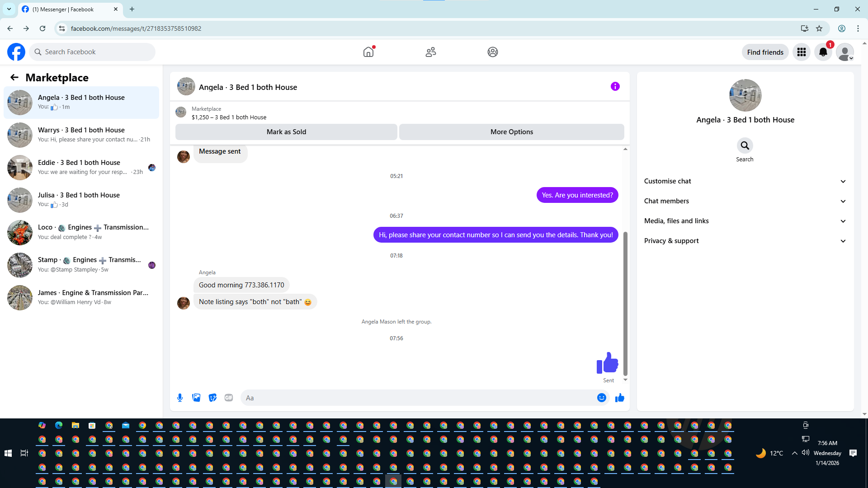Open the notifications bell

[x=823, y=52]
